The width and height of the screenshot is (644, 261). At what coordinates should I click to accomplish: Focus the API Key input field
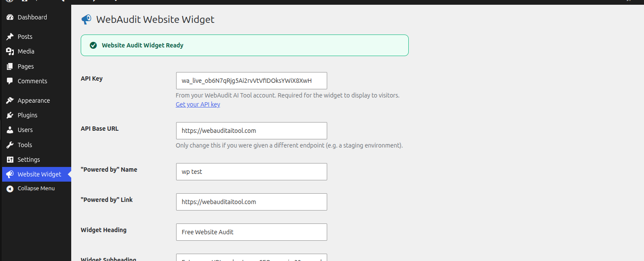tap(252, 81)
